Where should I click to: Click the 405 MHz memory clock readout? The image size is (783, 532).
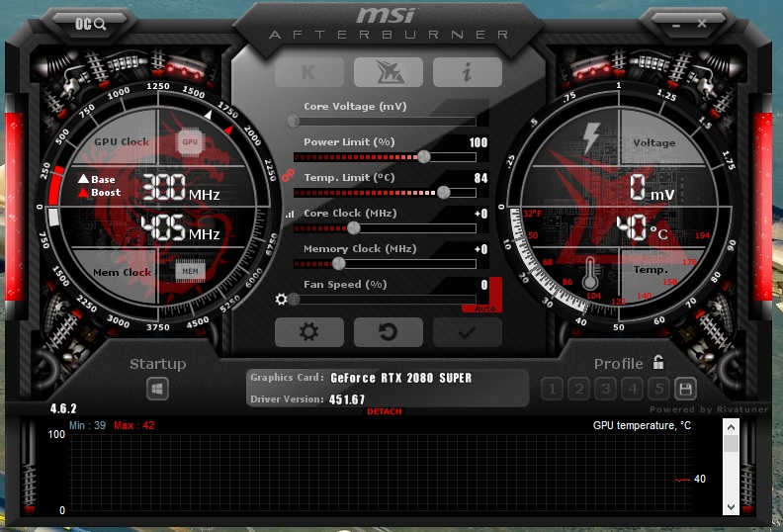tap(181, 228)
